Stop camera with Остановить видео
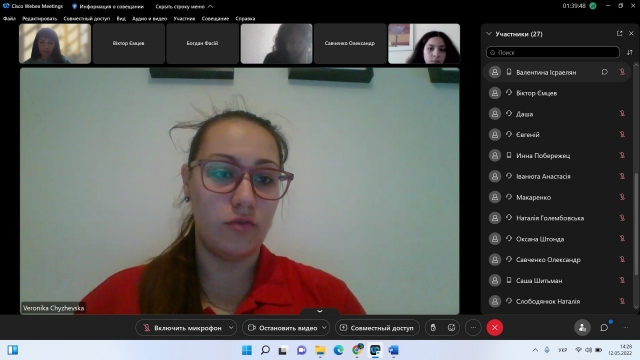Image resolution: width=640 pixels, height=360 pixels. coord(282,328)
